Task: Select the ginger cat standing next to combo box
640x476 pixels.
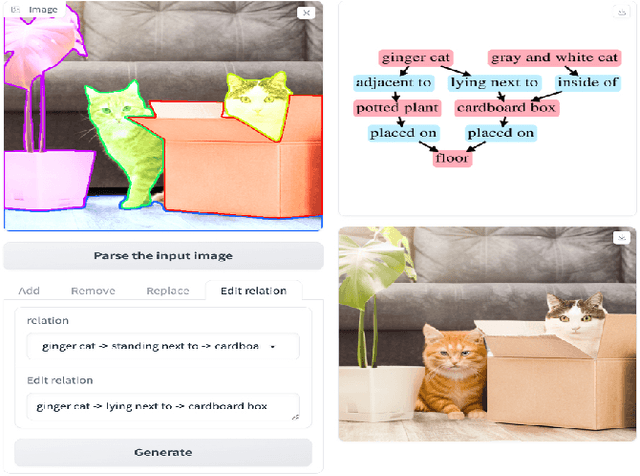Action: (x=163, y=346)
